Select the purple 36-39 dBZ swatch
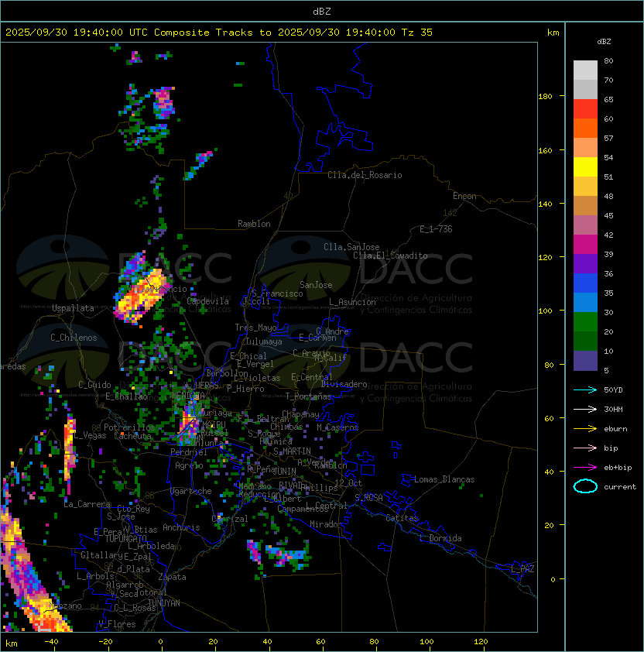Viewport: 644px width, 652px height. pyautogui.click(x=585, y=263)
